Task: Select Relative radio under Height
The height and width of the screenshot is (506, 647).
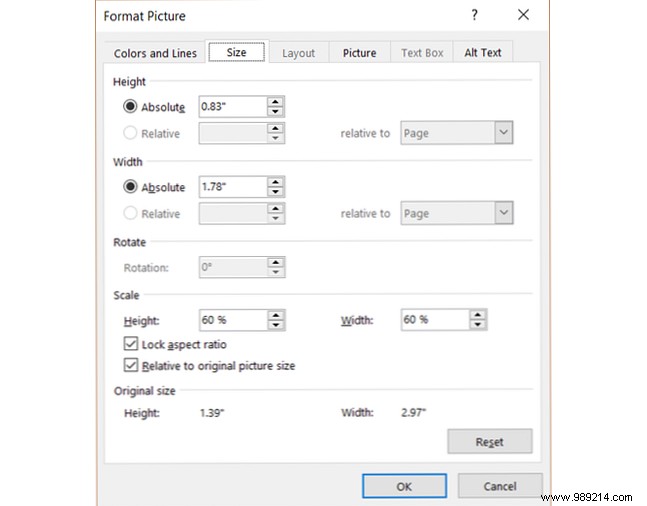Action: pos(130,133)
